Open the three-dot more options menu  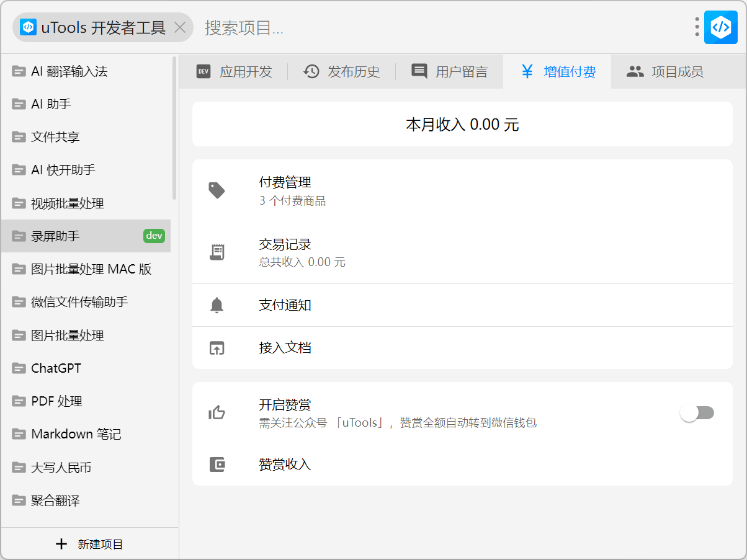click(x=697, y=27)
